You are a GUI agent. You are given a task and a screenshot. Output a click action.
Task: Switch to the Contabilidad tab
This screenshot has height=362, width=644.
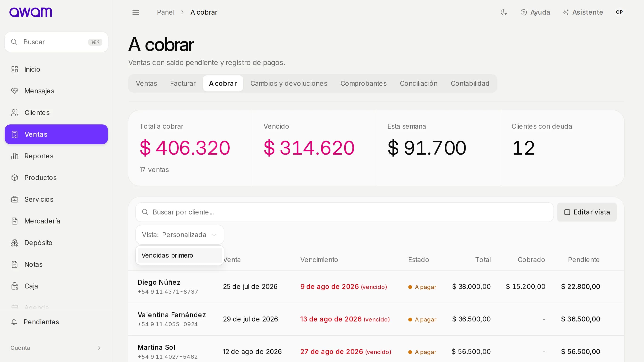point(470,83)
